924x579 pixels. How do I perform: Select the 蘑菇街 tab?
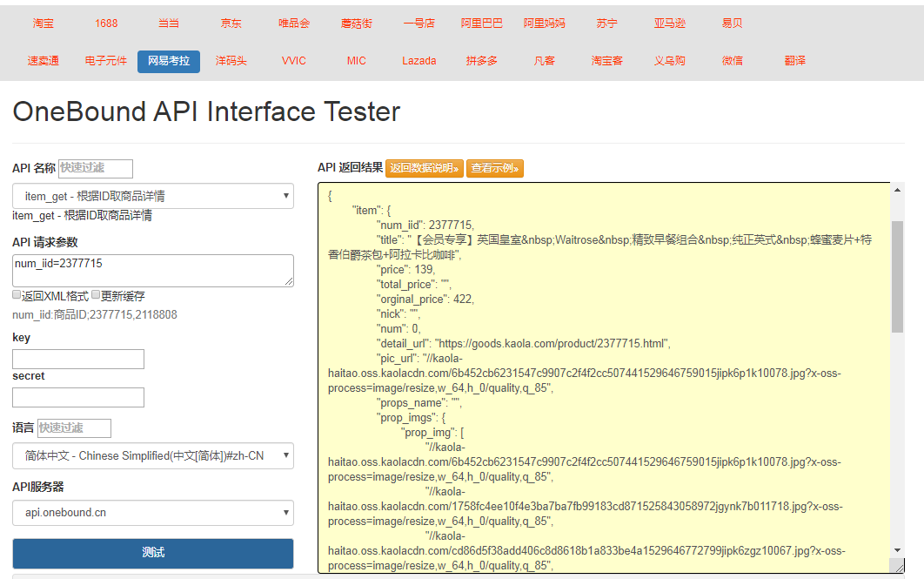click(x=357, y=24)
